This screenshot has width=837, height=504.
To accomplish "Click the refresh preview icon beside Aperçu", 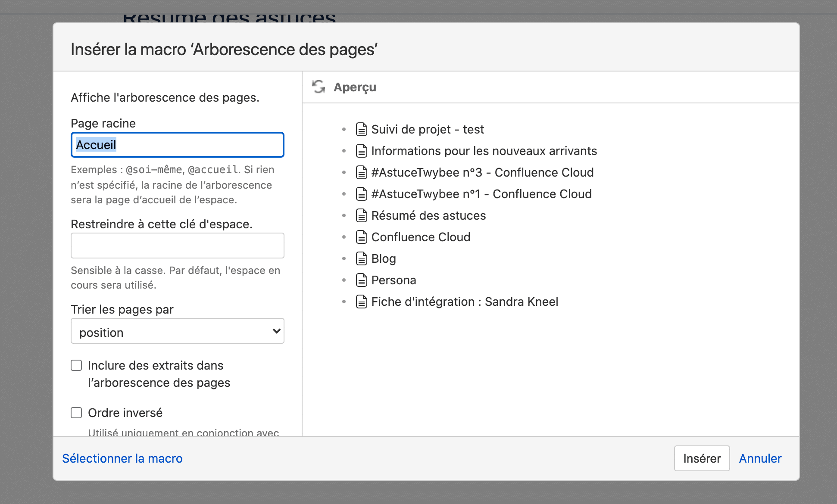I will pos(319,87).
